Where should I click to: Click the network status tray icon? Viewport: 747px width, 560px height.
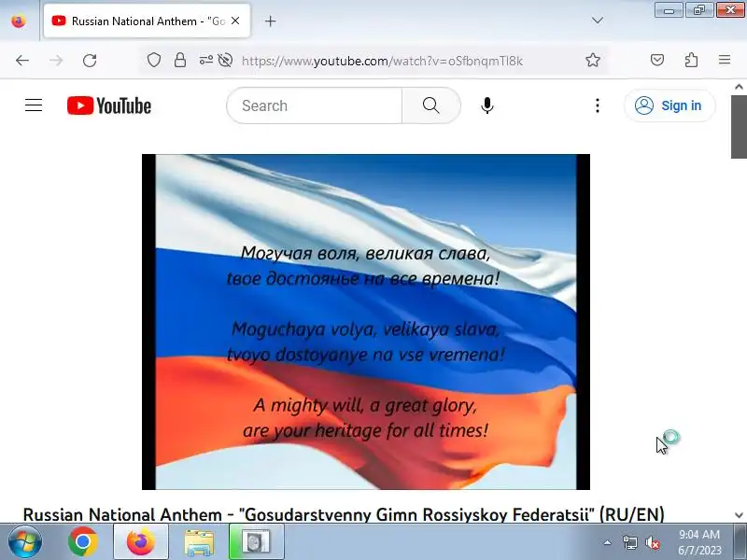click(629, 542)
